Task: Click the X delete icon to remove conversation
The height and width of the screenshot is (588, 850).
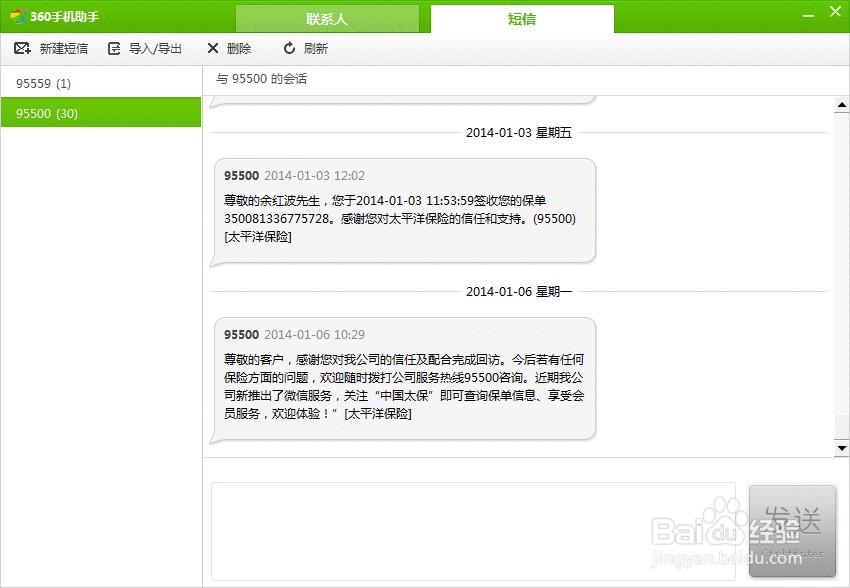Action: [212, 47]
